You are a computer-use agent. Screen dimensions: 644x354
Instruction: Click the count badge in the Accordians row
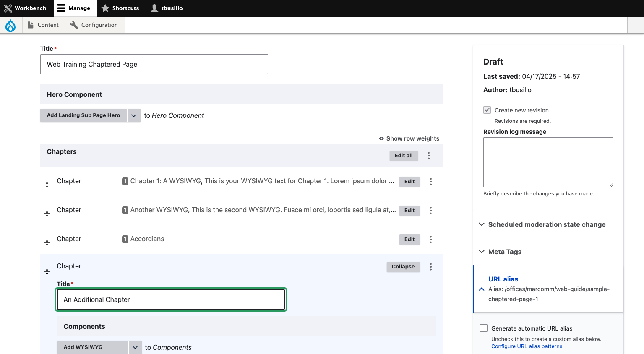tap(125, 239)
